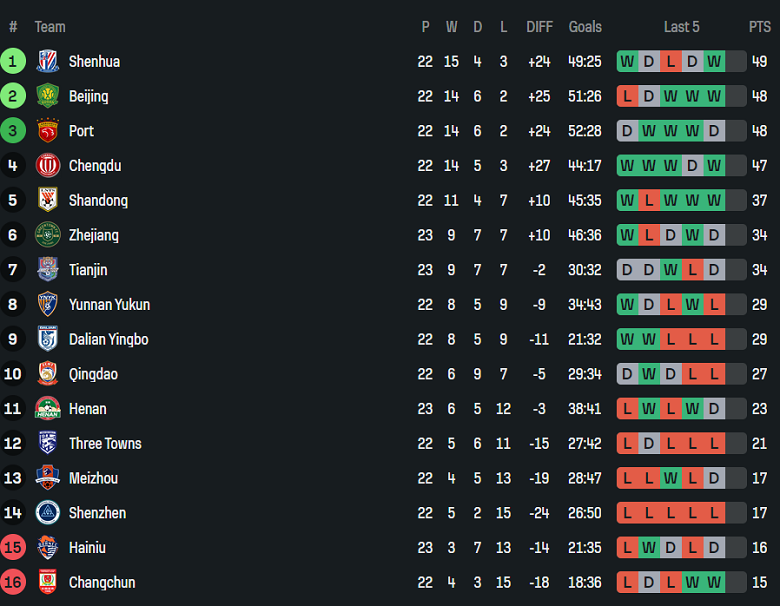This screenshot has width=780, height=606.
Task: Click the Yunnan Yukun team logo
Action: tap(47, 305)
